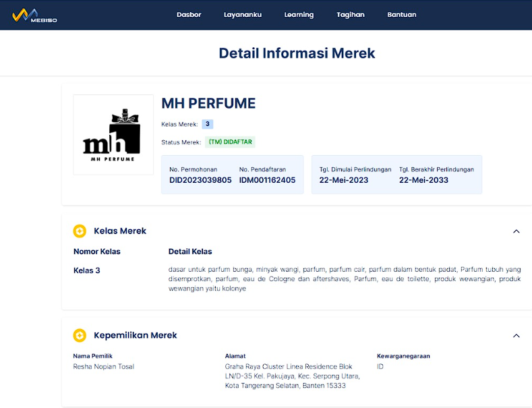532x408 pixels.
Task: Go to the Learning page
Action: pyautogui.click(x=299, y=15)
